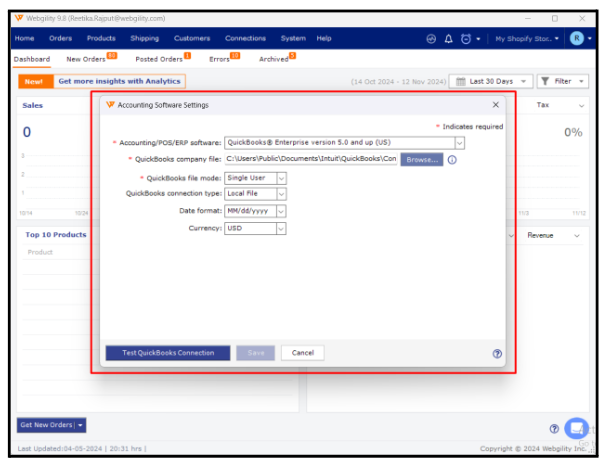The width and height of the screenshot is (608, 464).
Task: Expand the Accounting/POS/ERP software dropdown
Action: pyautogui.click(x=460, y=143)
